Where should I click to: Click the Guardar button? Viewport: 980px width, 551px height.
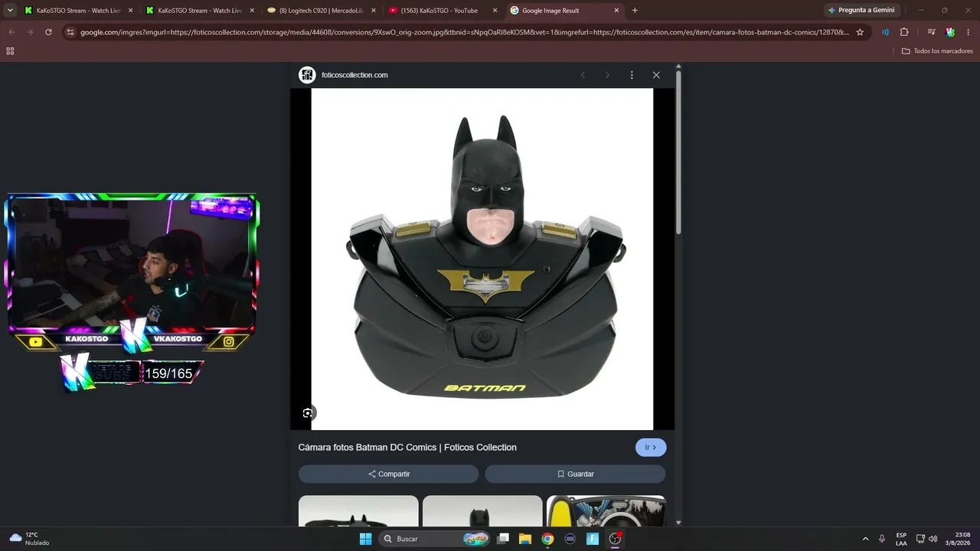coord(575,474)
